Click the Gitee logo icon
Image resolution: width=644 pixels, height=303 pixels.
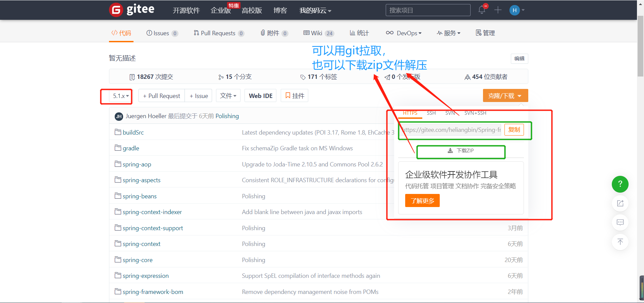(x=116, y=10)
